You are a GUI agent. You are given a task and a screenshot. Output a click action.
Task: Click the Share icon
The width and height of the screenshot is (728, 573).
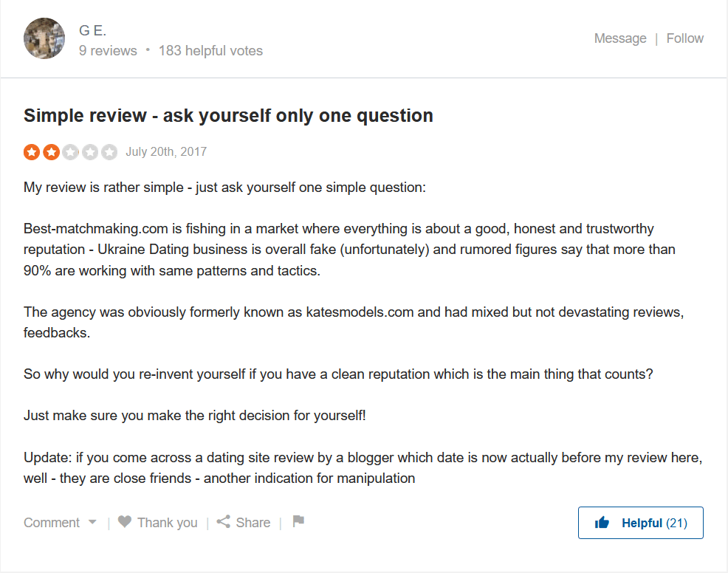[x=224, y=522]
